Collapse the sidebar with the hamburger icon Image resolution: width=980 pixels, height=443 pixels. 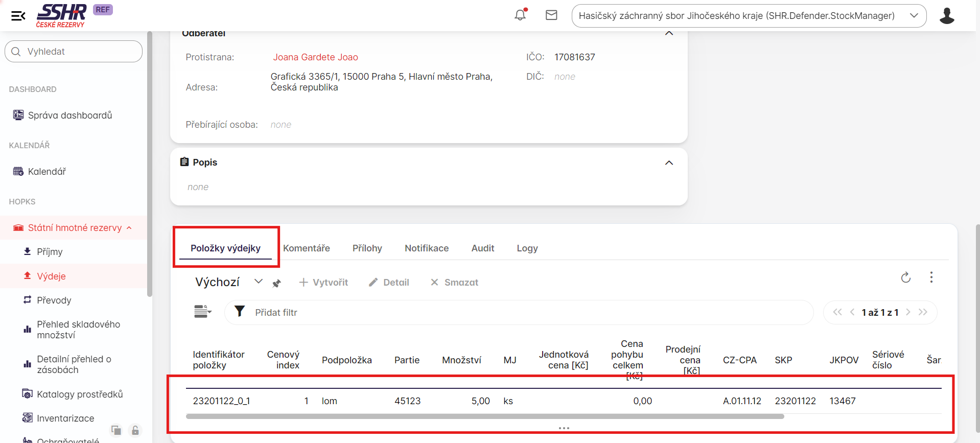[18, 16]
